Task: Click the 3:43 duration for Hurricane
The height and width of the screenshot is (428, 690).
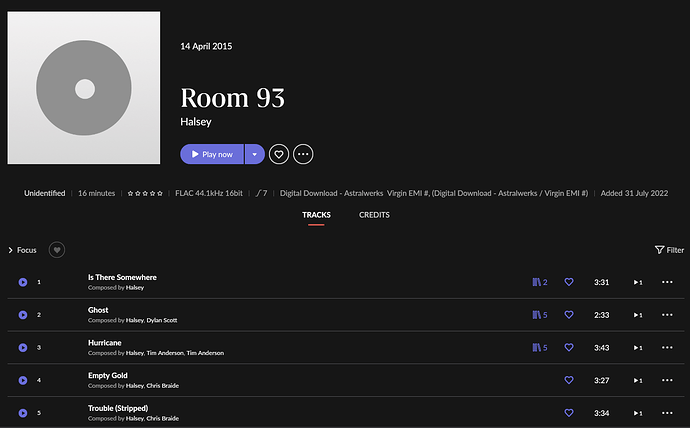Action: 602,348
